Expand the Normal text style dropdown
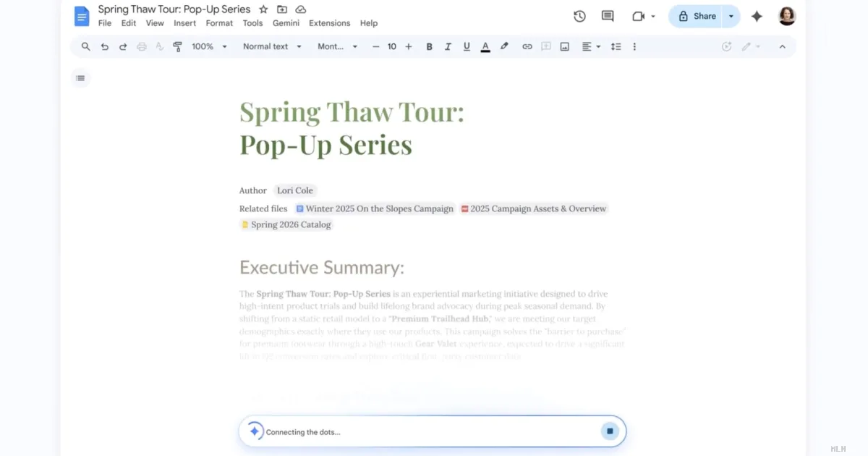 [272, 46]
